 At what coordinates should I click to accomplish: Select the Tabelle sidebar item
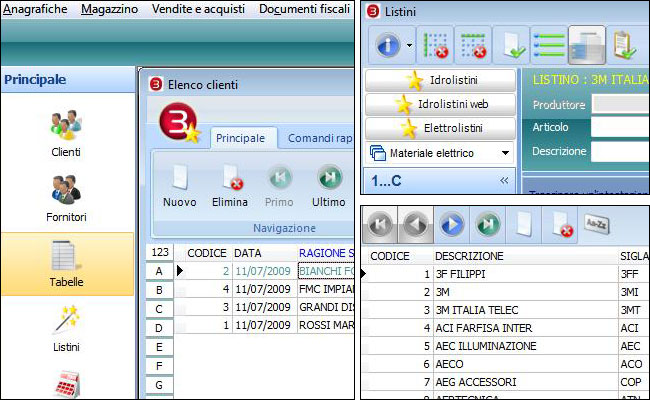[x=66, y=264]
